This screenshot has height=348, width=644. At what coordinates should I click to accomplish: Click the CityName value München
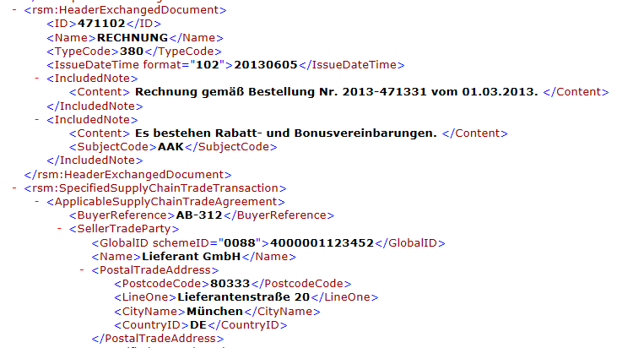point(214,312)
